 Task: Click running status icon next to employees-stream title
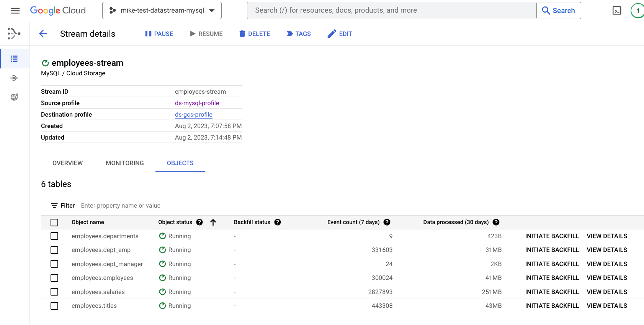click(x=45, y=63)
